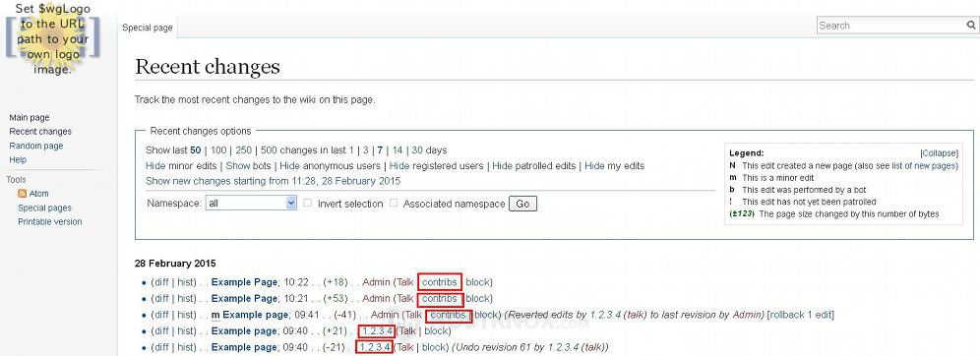
Task: Open Help in sidebar
Action: 18,160
